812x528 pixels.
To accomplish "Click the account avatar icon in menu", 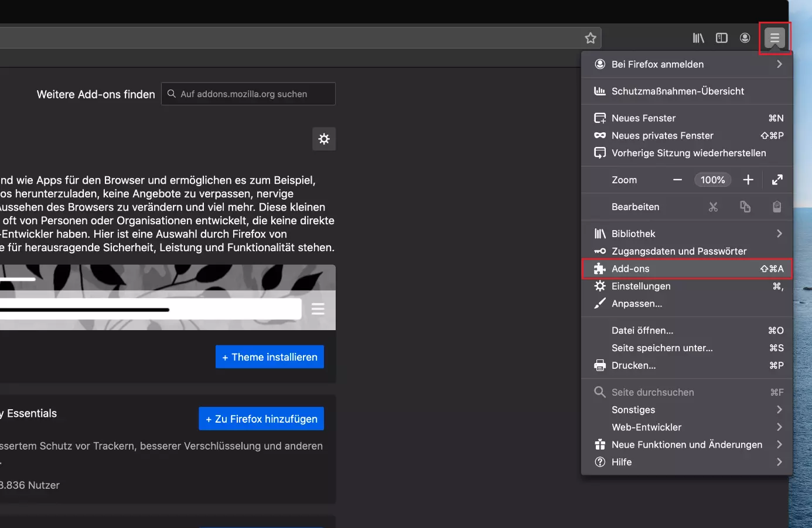I will (600, 64).
